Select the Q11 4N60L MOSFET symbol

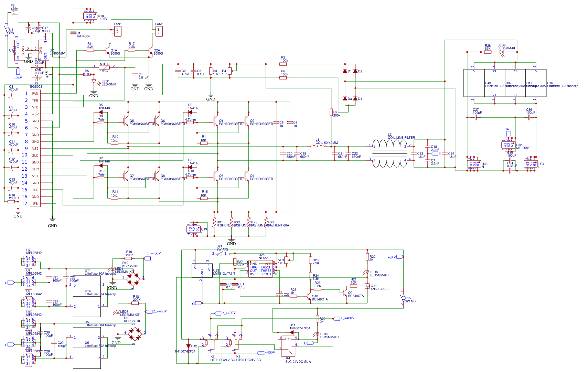tap(367, 286)
